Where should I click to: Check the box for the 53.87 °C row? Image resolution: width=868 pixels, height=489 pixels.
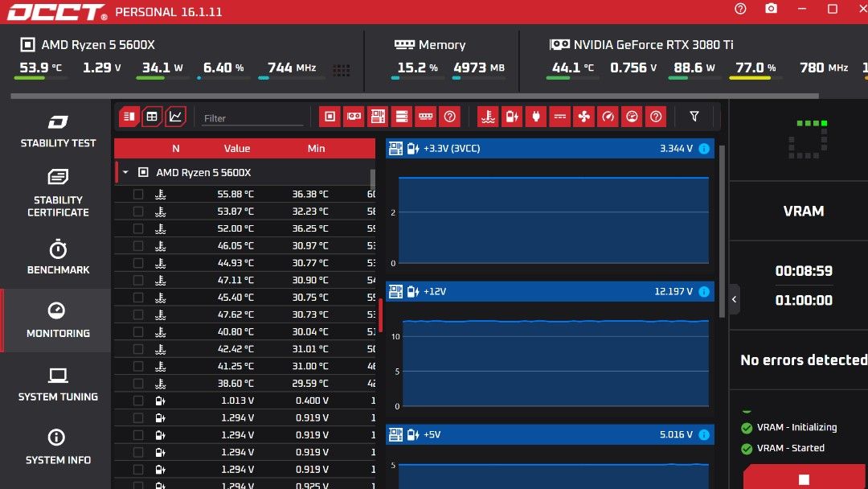coord(138,212)
